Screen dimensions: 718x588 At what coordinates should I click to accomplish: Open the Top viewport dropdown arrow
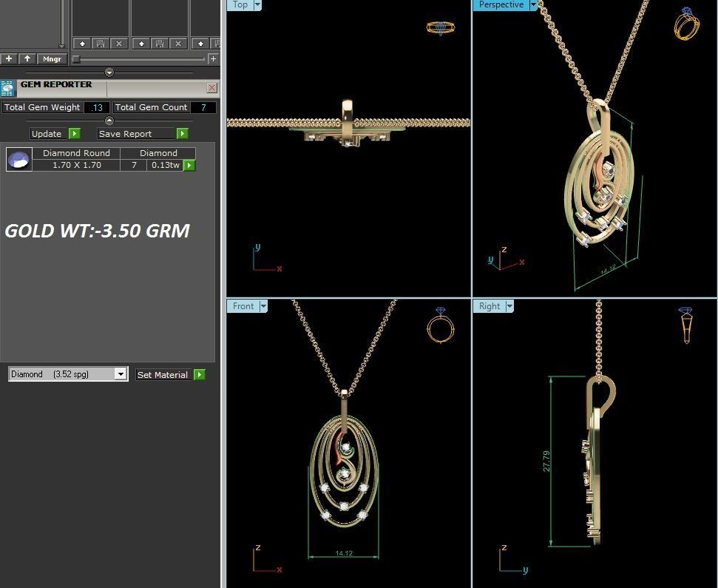click(x=257, y=4)
